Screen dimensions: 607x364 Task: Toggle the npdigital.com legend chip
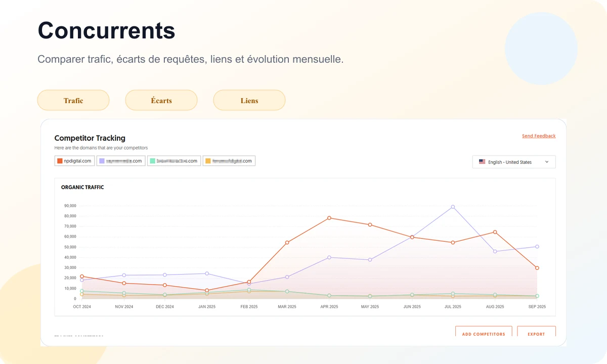pyautogui.click(x=74, y=161)
